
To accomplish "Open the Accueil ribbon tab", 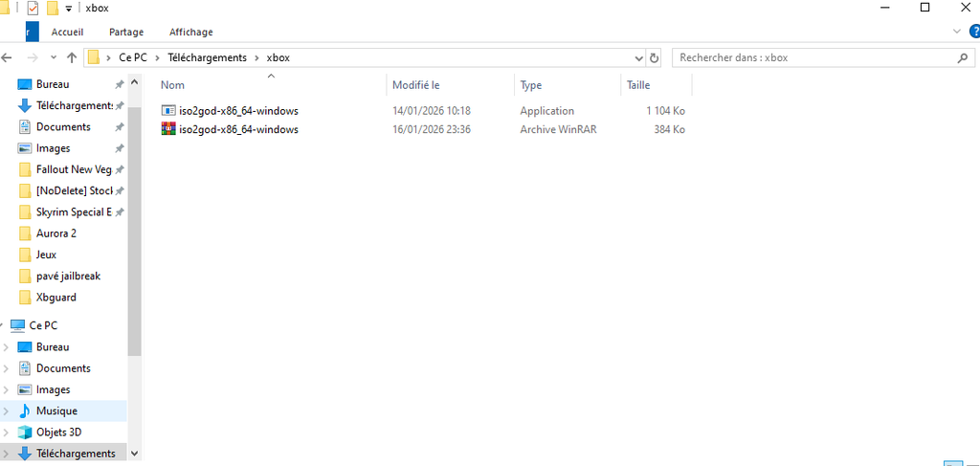I will [67, 32].
